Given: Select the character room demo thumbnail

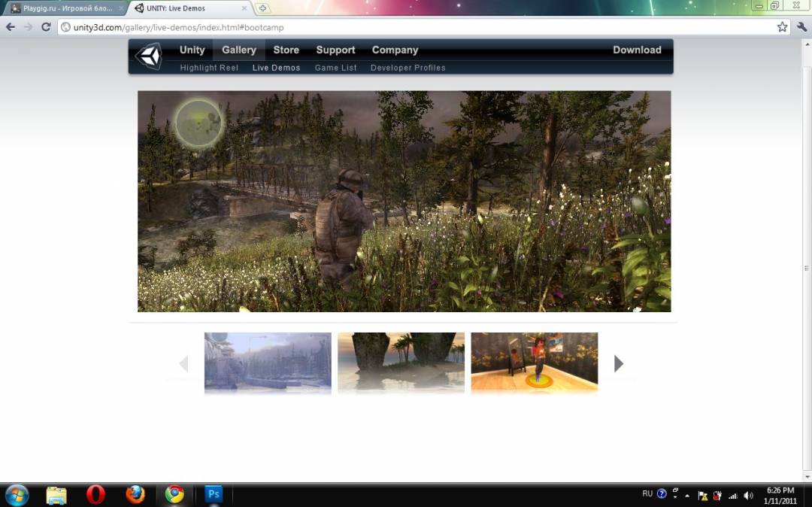Looking at the screenshot, I should click(x=535, y=362).
